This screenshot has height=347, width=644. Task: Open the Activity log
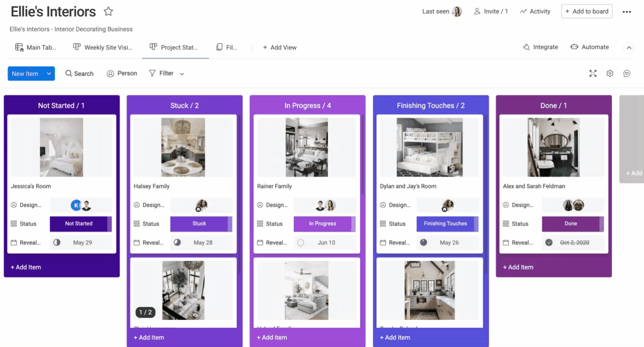[x=535, y=12]
